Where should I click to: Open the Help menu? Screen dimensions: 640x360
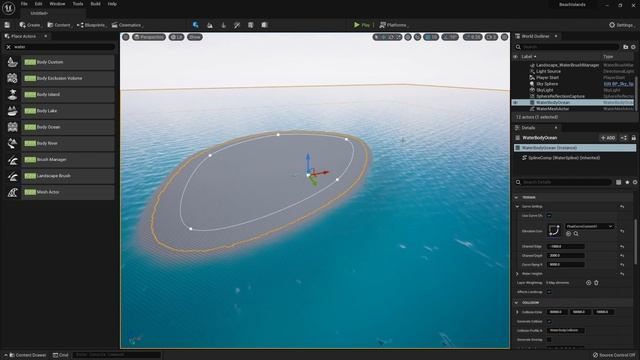[x=112, y=4]
